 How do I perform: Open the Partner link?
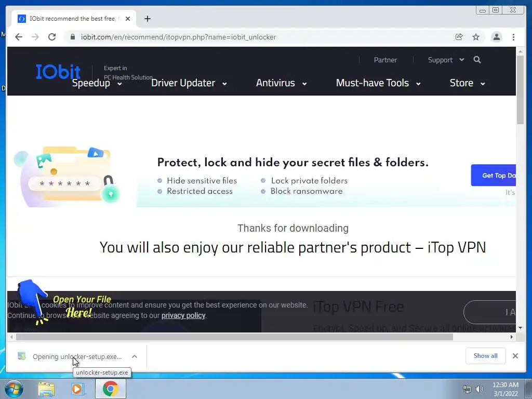[385, 60]
